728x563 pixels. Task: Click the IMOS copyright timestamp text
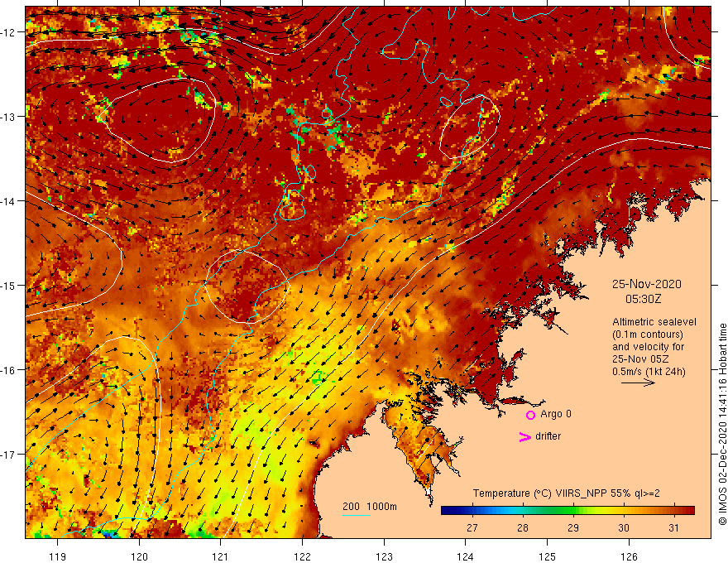[x=722, y=424]
